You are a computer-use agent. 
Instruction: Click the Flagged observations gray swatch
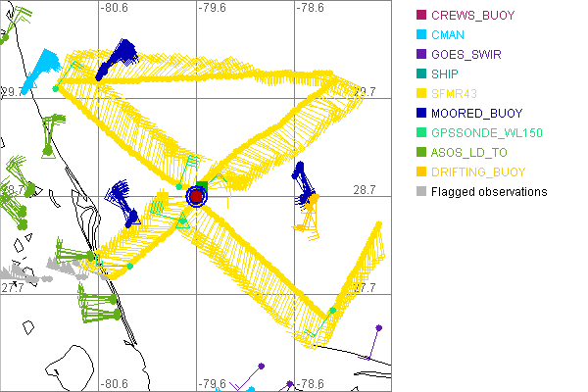[x=422, y=192]
